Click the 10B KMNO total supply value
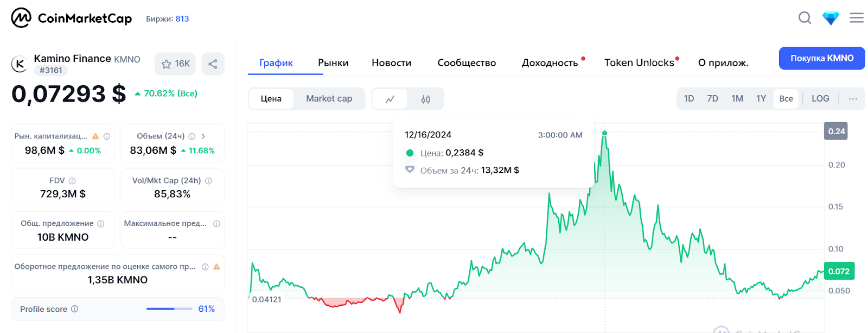 pos(63,237)
